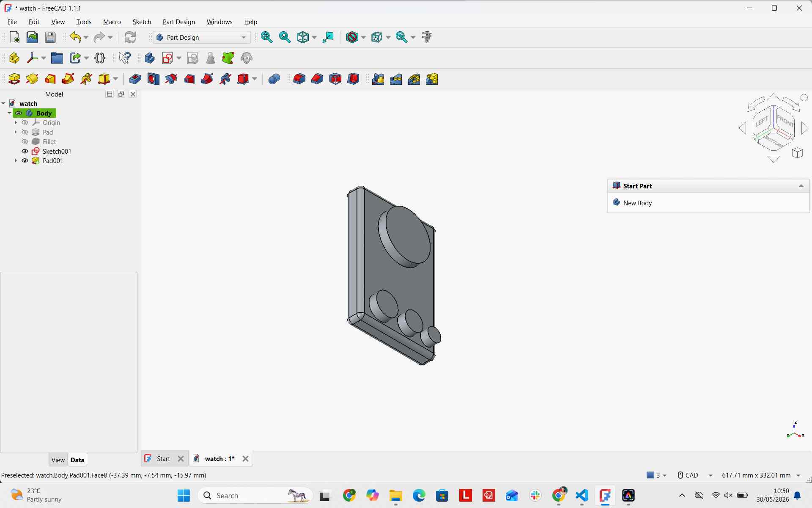Screen dimensions: 812x508
Task: Save the document with floppy icon
Action: [x=50, y=37]
